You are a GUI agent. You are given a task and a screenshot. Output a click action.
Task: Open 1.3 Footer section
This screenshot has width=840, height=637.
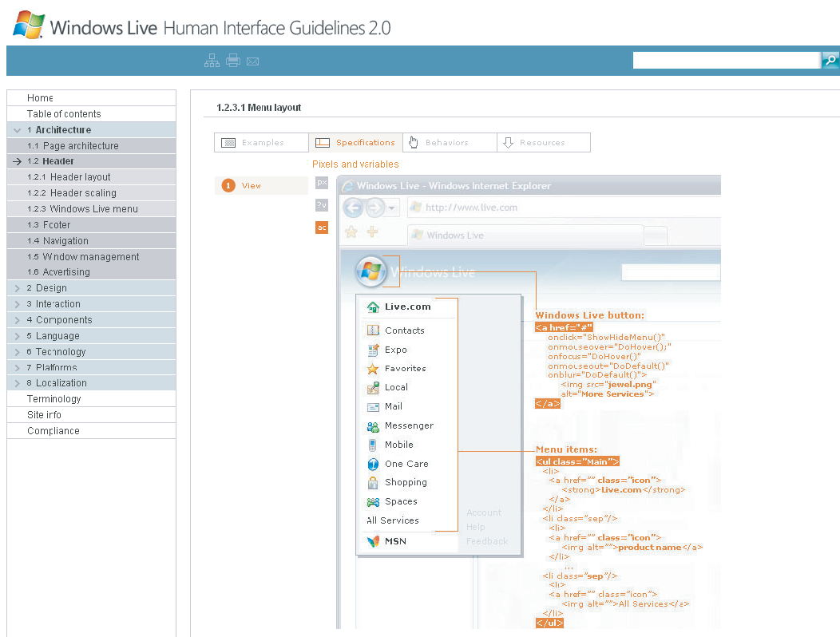point(92,225)
